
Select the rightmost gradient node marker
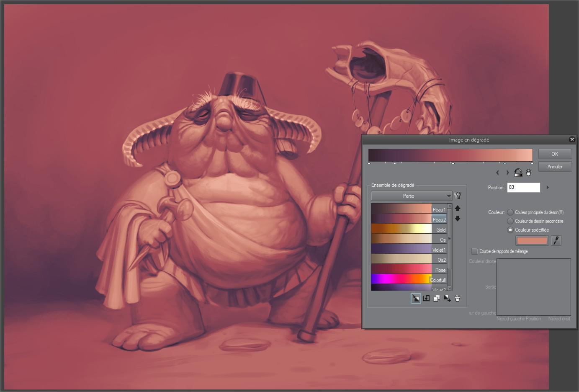532,163
